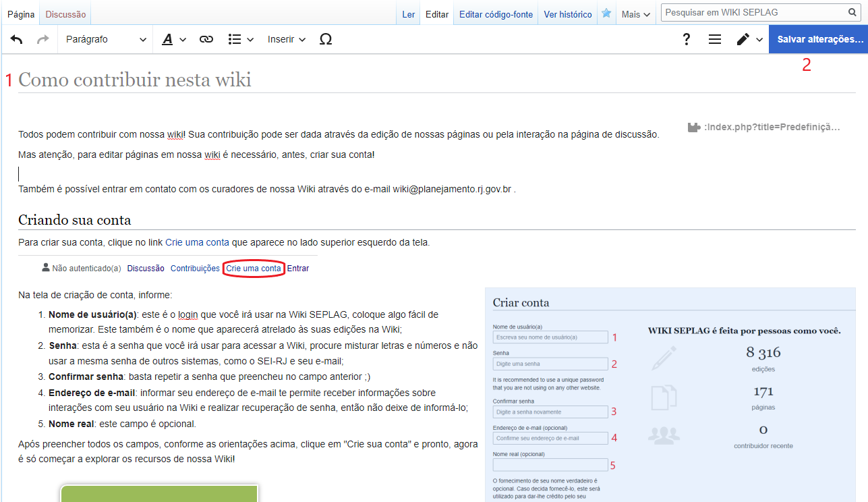
Task: Click the link insertion chain icon
Action: pyautogui.click(x=206, y=40)
